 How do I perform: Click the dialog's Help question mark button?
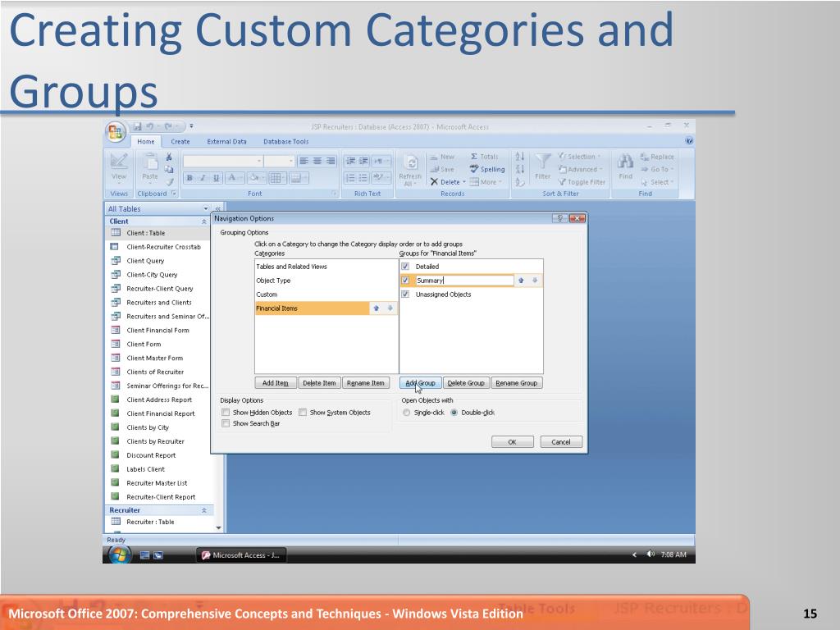pyautogui.click(x=559, y=218)
